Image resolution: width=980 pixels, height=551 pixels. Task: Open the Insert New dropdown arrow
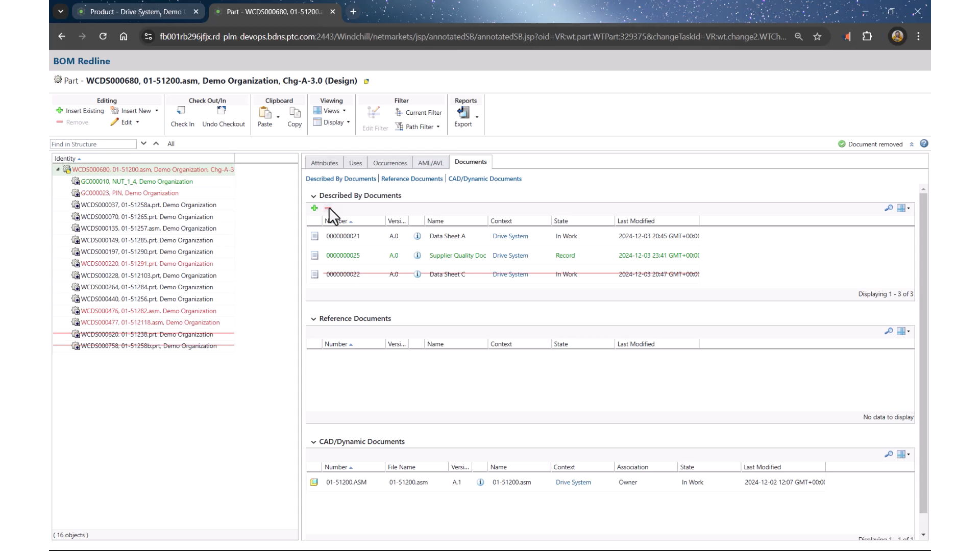[x=157, y=111]
